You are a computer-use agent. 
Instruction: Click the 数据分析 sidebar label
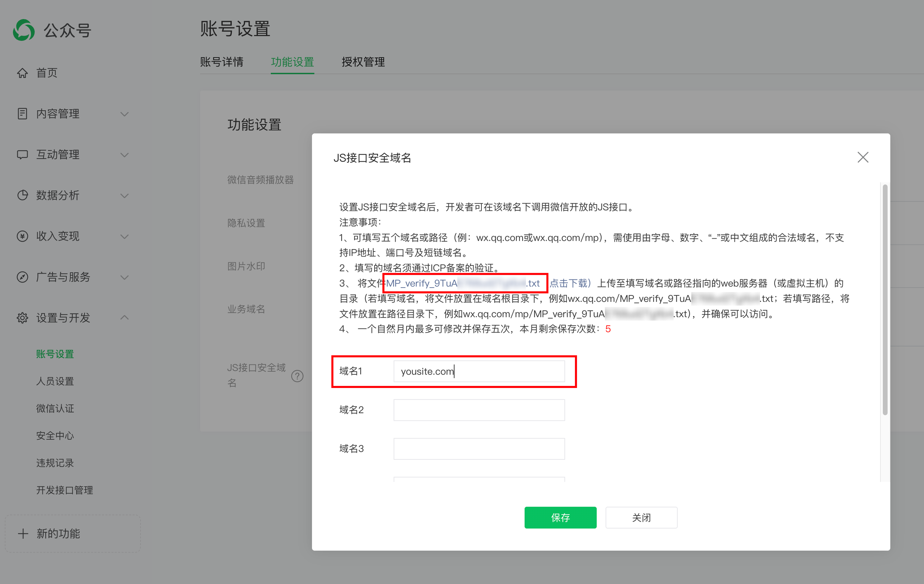coord(57,195)
